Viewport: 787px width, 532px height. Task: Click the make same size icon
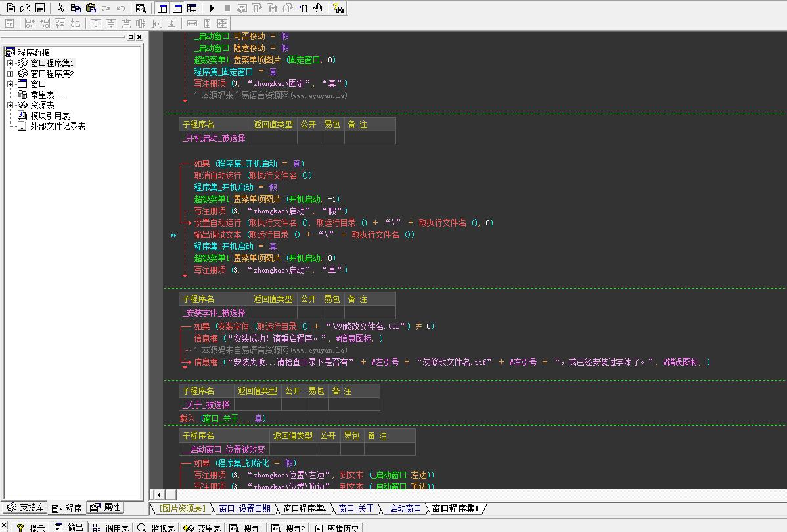(222, 23)
